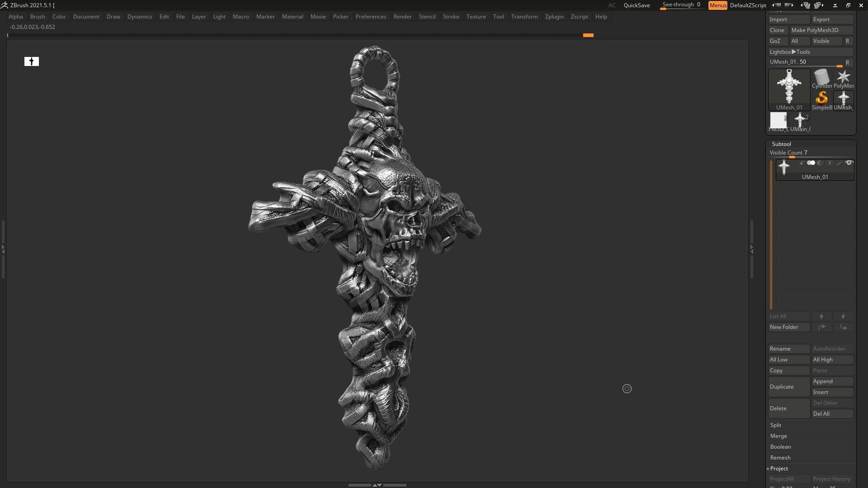Click the ZBrush logo in title bar

tap(4, 5)
